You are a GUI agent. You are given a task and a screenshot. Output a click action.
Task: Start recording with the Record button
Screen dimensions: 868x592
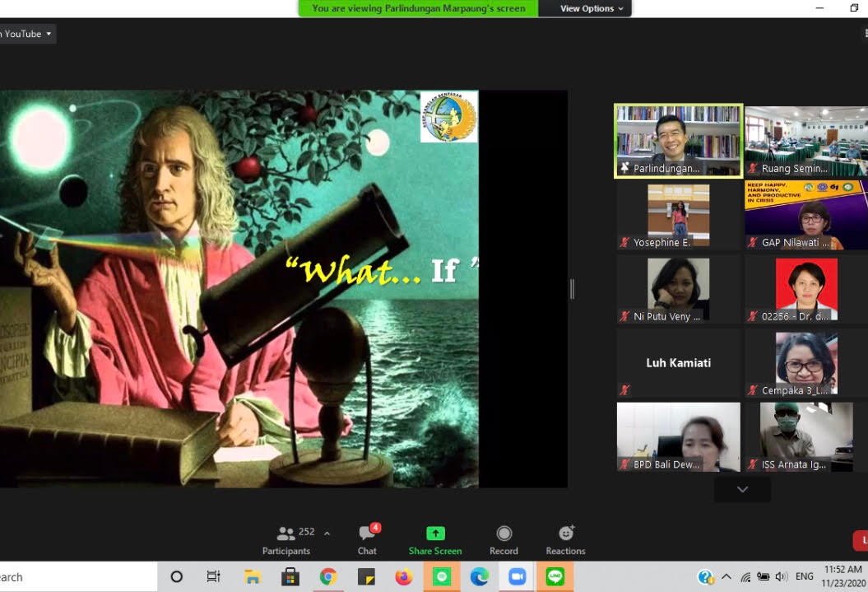(x=504, y=540)
